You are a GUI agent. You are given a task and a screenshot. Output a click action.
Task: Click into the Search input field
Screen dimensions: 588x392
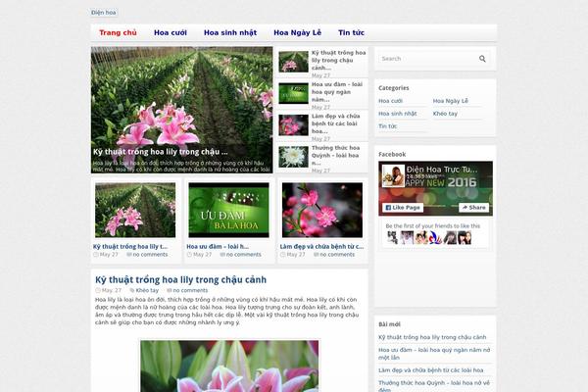(427, 59)
